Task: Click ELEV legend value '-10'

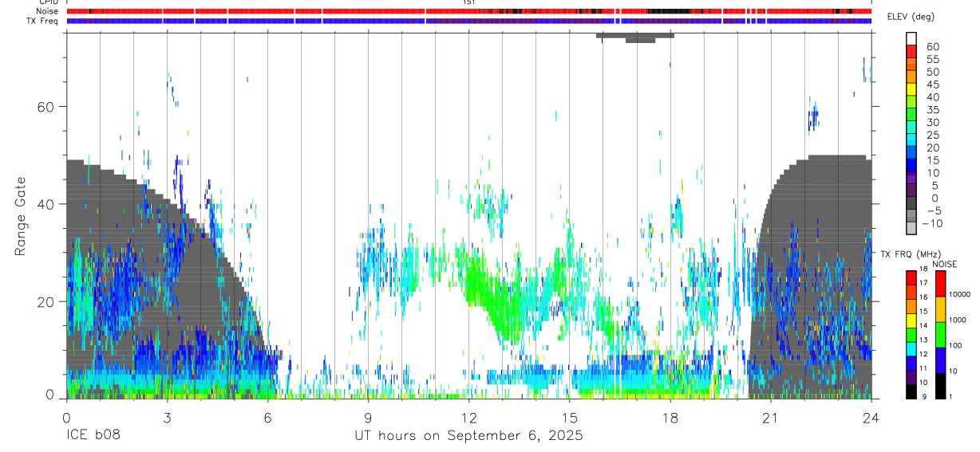Action: click(x=932, y=223)
